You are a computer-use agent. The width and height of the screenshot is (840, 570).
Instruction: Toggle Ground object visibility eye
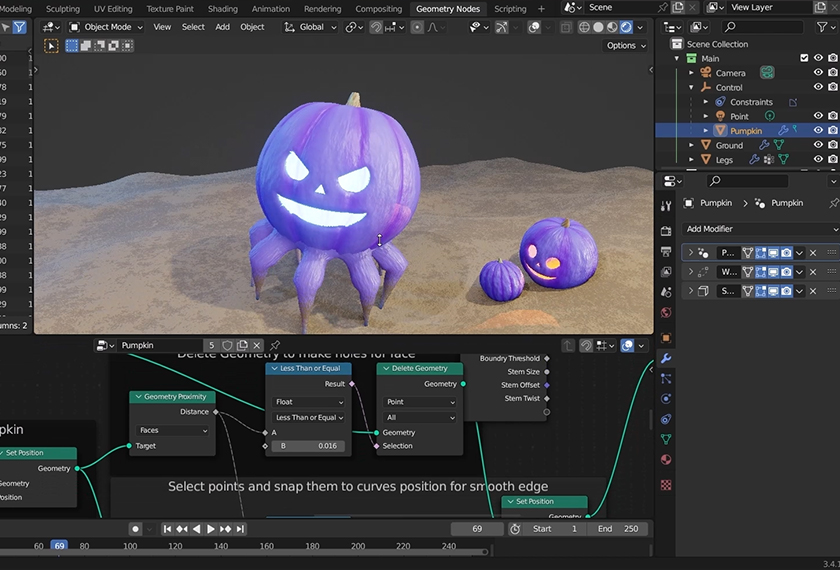819,145
